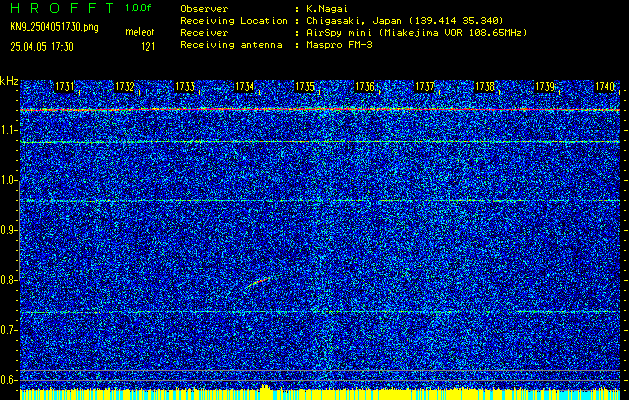
Task: Click the 1734 time marker
Action: [245, 87]
